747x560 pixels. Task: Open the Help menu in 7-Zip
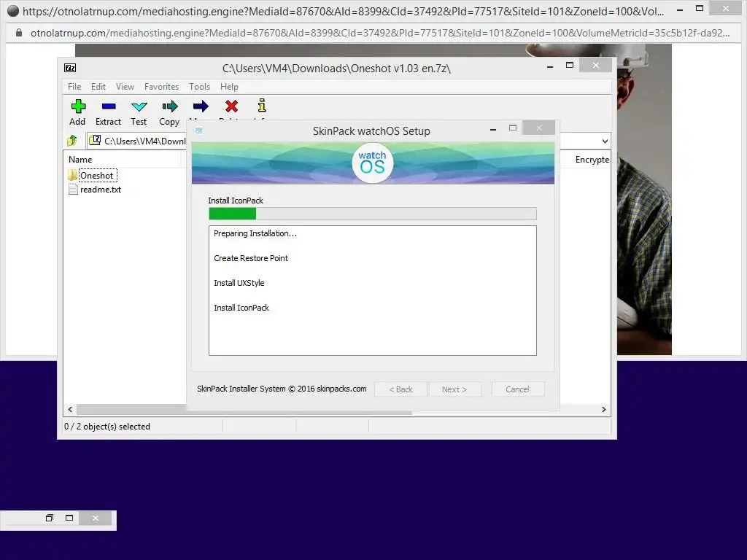229,87
